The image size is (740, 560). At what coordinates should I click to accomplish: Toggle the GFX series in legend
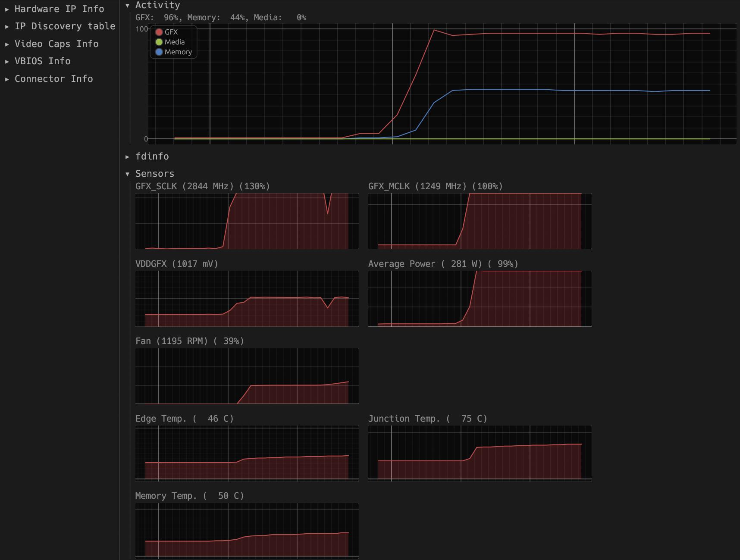tap(171, 32)
